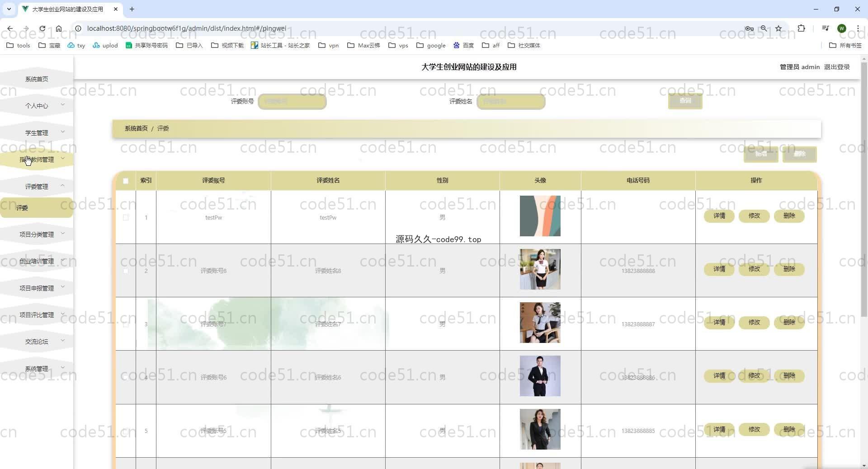Click the 退出登录 link

coord(837,67)
